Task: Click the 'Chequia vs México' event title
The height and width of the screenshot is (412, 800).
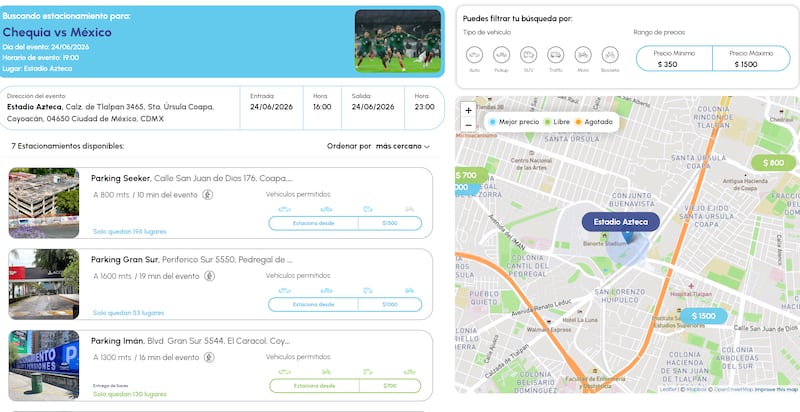Action: [x=57, y=32]
